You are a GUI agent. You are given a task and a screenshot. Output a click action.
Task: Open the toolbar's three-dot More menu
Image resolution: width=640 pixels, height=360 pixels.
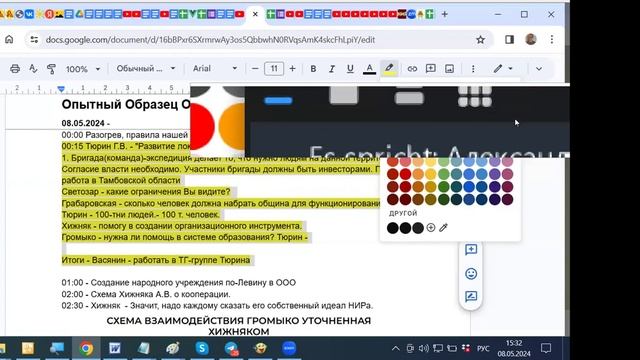coord(473,69)
